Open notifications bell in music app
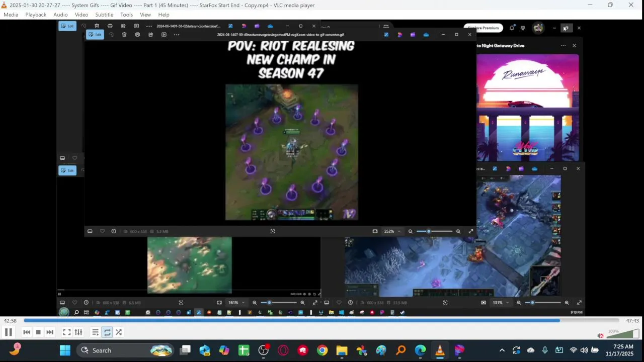 (512, 28)
